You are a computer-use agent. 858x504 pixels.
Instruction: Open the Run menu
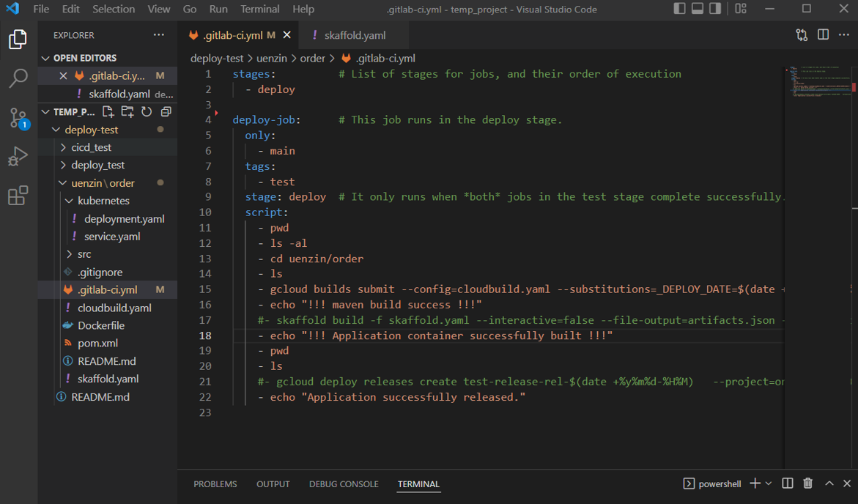(x=218, y=9)
